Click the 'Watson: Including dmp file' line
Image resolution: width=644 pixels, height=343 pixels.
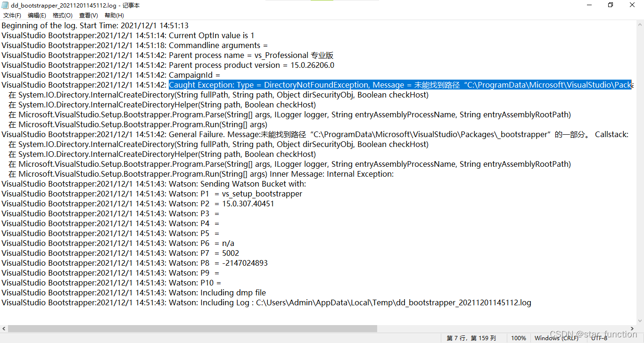(x=133, y=293)
